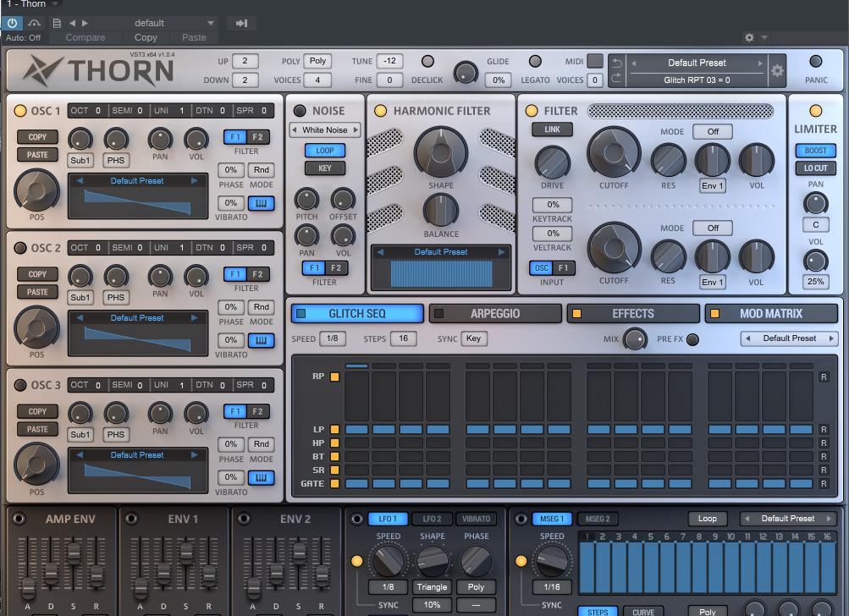The width and height of the screenshot is (849, 616).
Task: Toggle the DECLICK indicator
Action: (427, 61)
